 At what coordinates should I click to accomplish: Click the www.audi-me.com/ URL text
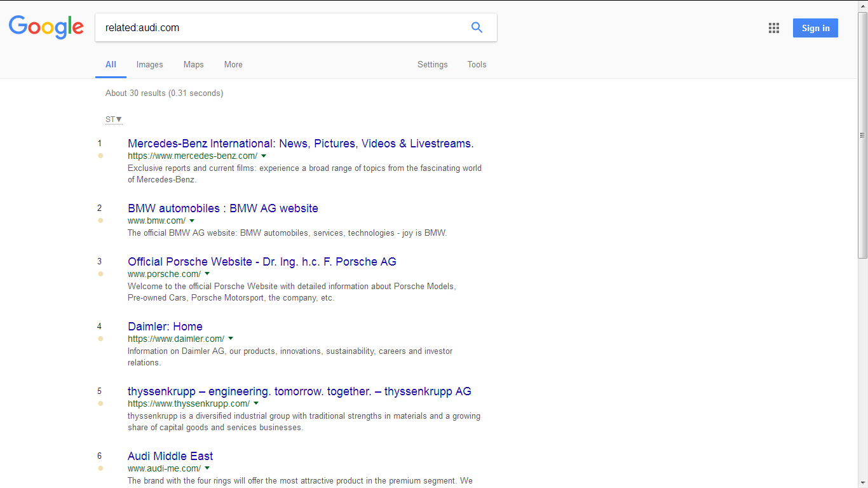(x=165, y=468)
